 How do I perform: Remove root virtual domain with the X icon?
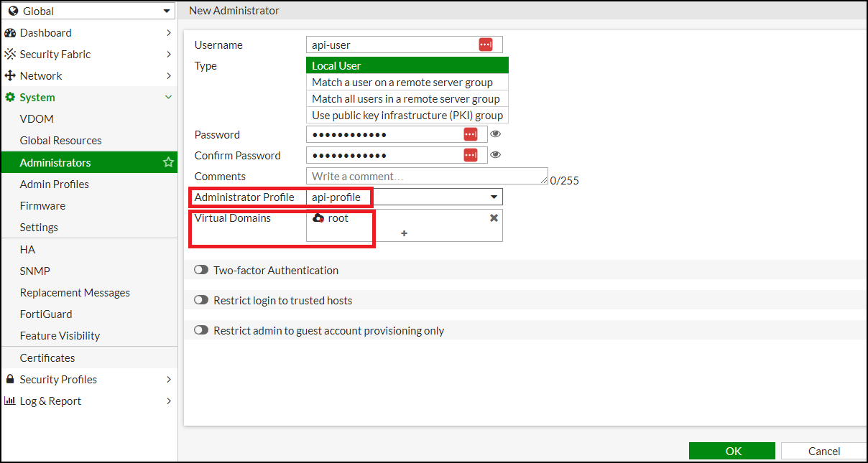point(494,218)
